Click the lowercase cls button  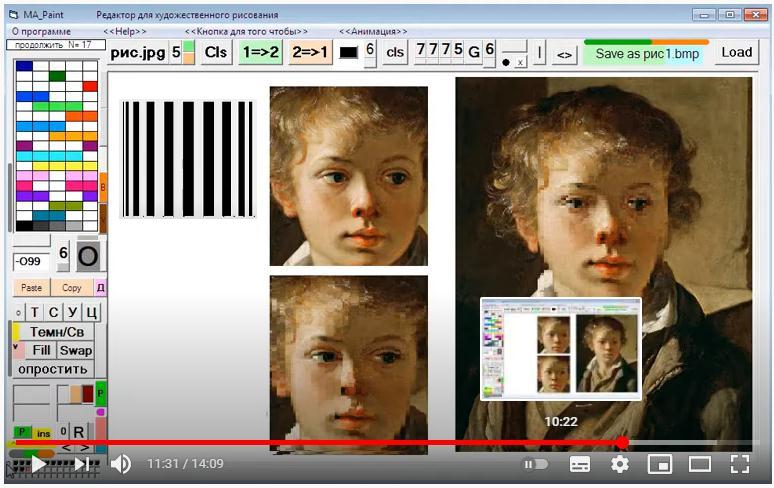[395, 52]
